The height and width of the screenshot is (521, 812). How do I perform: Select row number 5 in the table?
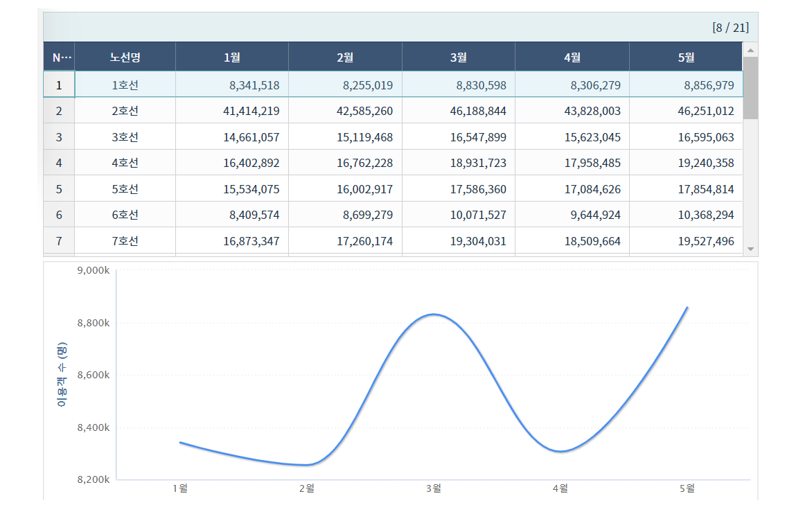pyautogui.click(x=59, y=189)
